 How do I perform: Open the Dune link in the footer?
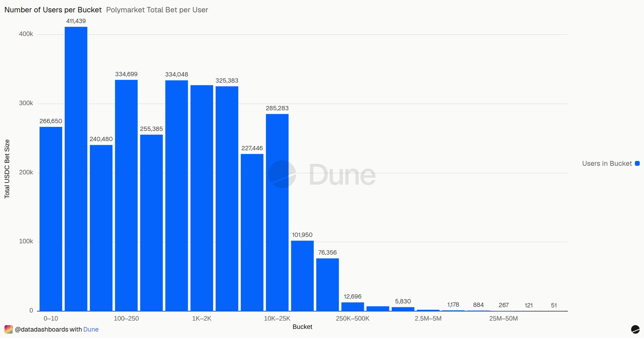coord(91,329)
